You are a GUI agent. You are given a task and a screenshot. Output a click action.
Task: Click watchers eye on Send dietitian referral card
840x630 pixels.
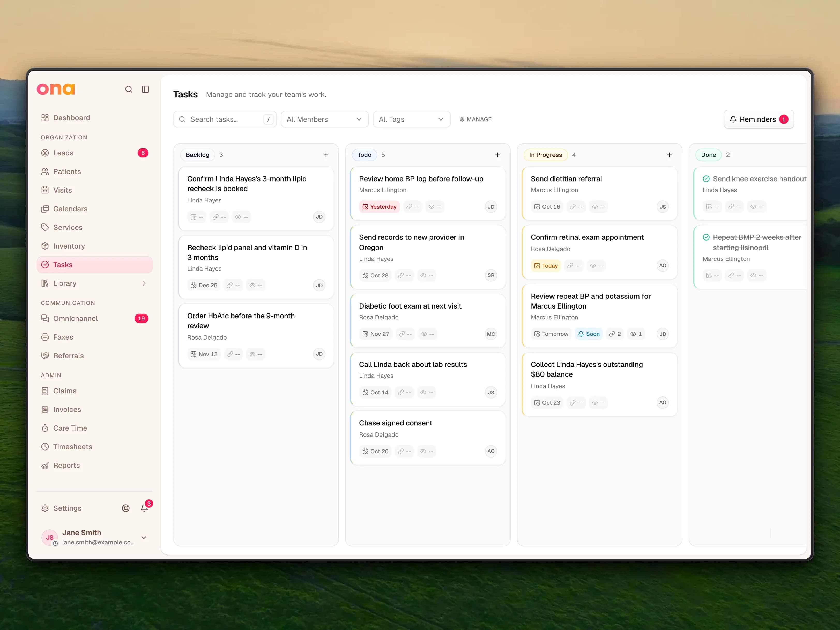click(598, 207)
